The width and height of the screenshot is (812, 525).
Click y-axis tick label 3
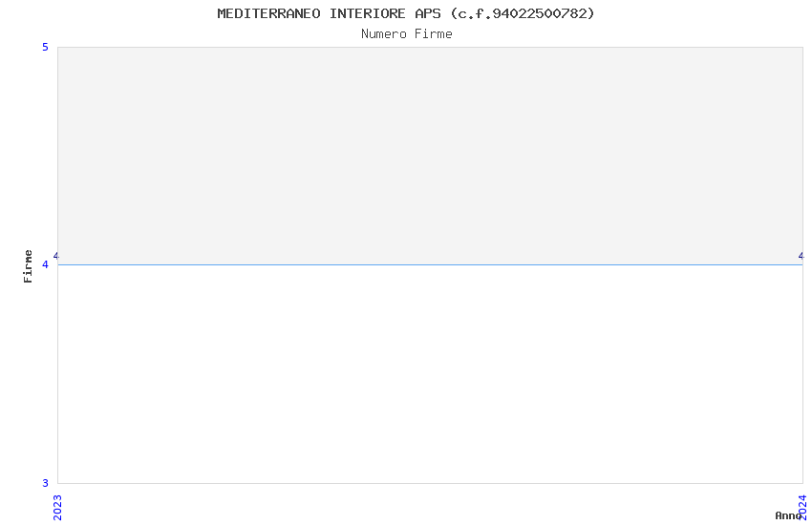45,483
